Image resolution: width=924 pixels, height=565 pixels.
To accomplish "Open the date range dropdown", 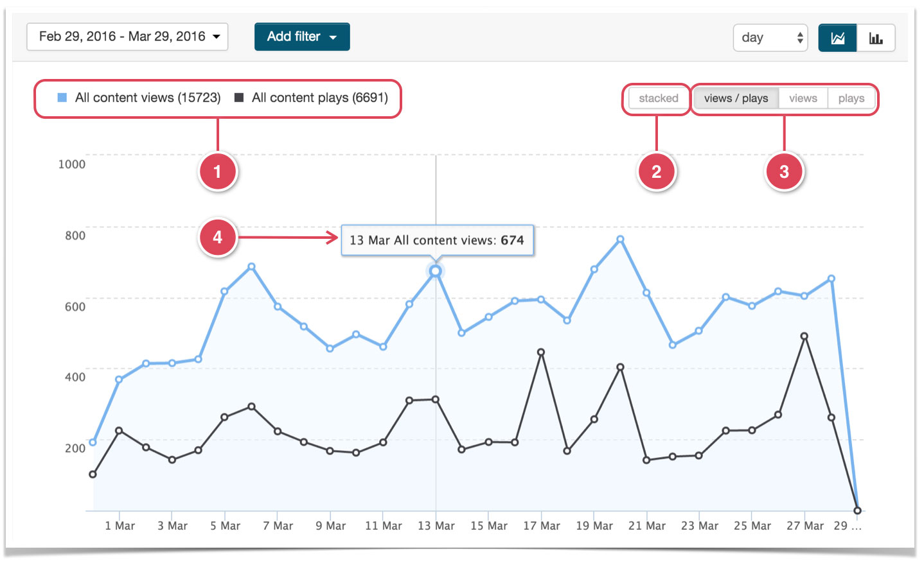I will click(127, 37).
